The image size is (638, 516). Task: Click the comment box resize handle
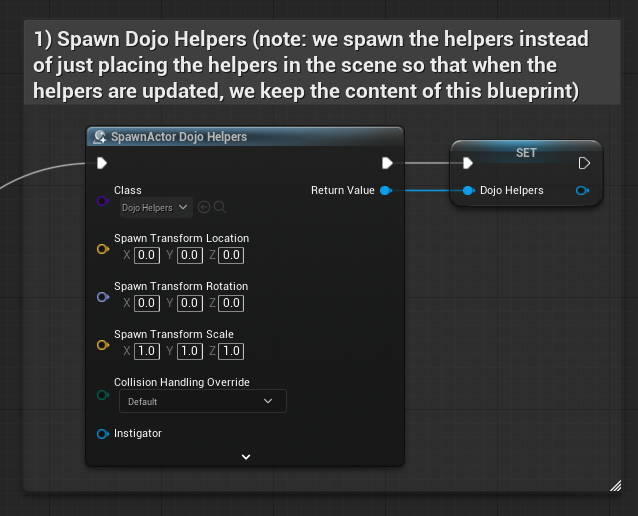coord(615,485)
